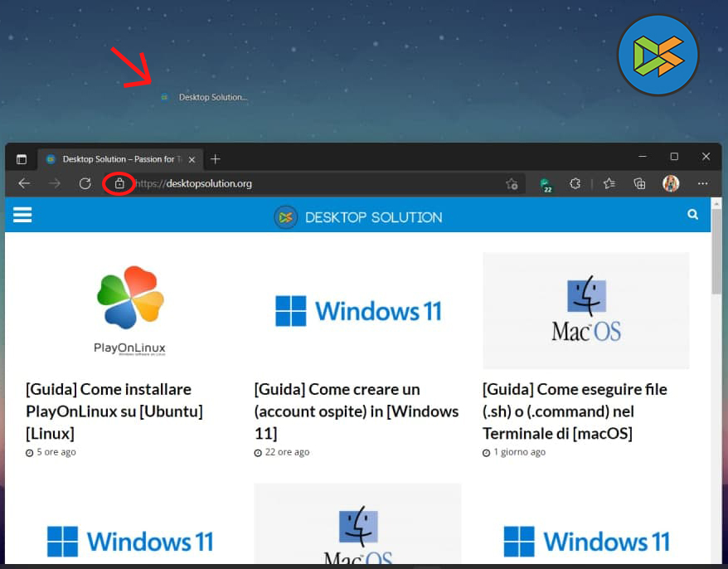This screenshot has width=728, height=569.
Task: Select the Desktop Solution – Passion for tab
Action: 119,159
